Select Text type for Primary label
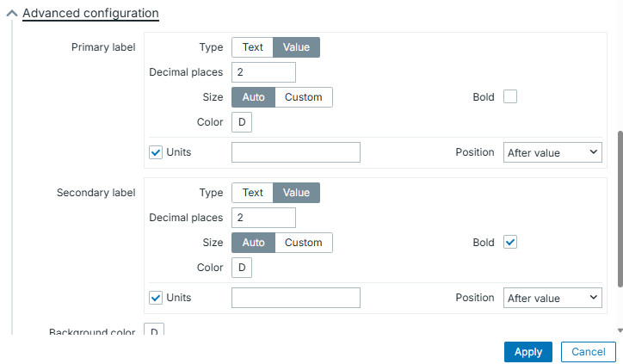623x364 pixels. (253, 47)
